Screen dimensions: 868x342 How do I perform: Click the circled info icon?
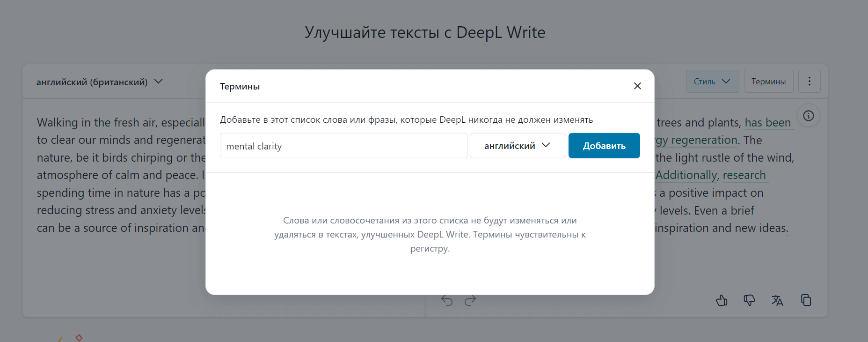808,116
